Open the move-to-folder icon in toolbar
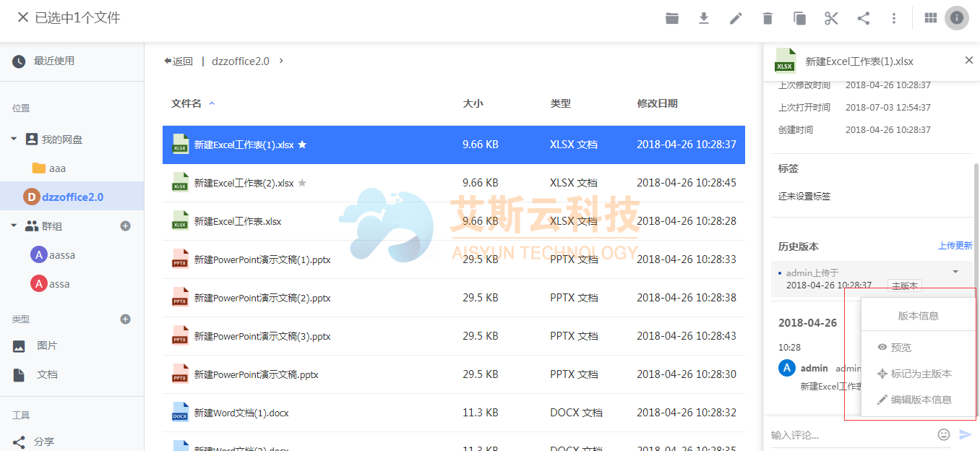Screen dimensions: 980x451 coord(672,18)
